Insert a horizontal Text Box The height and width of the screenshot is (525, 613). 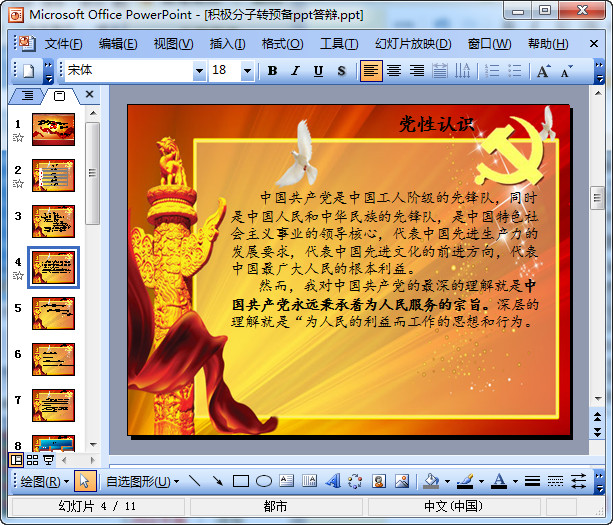[287, 481]
